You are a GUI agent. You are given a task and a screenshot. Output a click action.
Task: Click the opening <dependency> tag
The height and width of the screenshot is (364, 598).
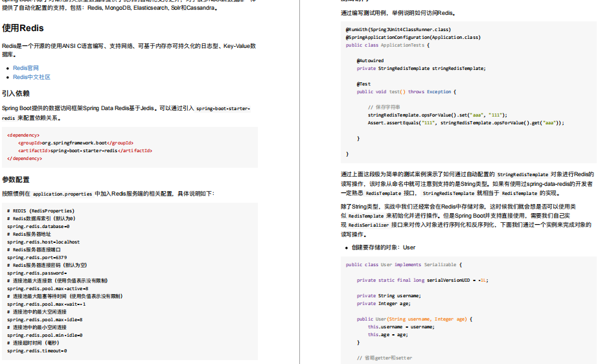(x=23, y=135)
